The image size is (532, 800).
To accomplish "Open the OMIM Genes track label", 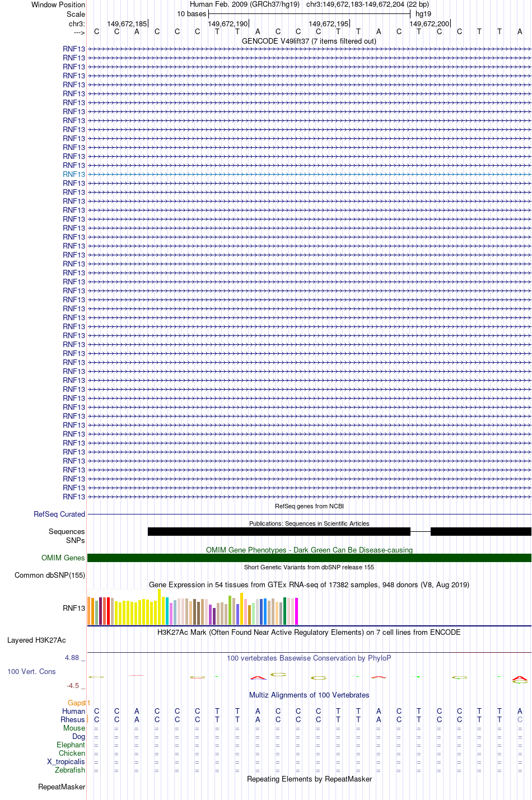I will [63, 558].
